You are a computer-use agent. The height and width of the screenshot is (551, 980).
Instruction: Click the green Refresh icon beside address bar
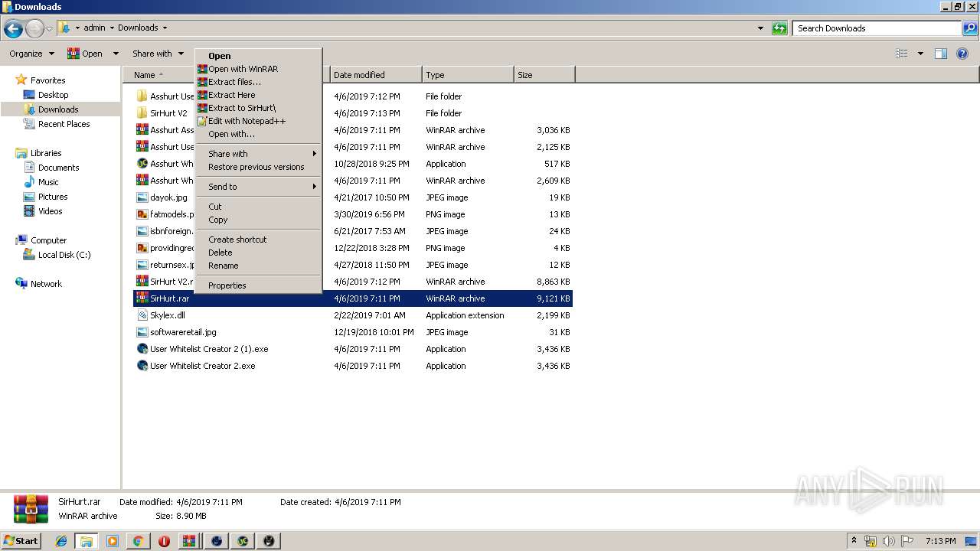(779, 28)
